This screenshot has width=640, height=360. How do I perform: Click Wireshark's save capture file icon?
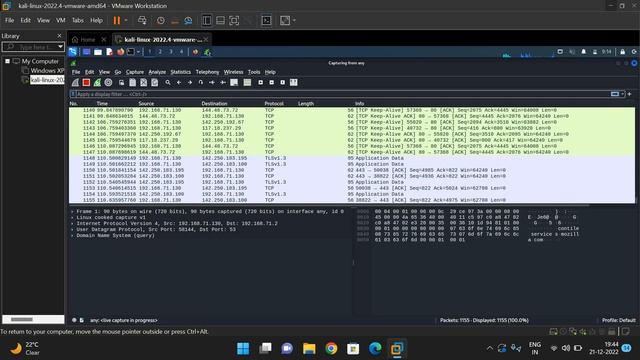click(x=133, y=82)
